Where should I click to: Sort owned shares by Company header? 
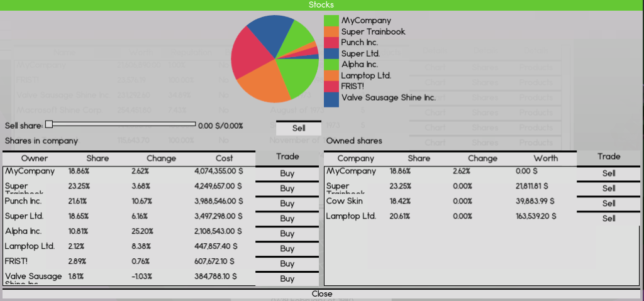356,158
